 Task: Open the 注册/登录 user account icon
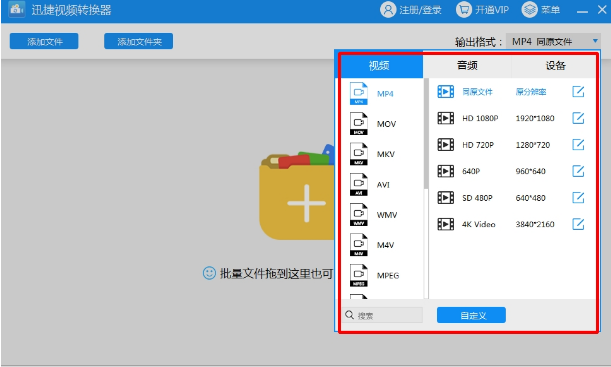(x=388, y=10)
